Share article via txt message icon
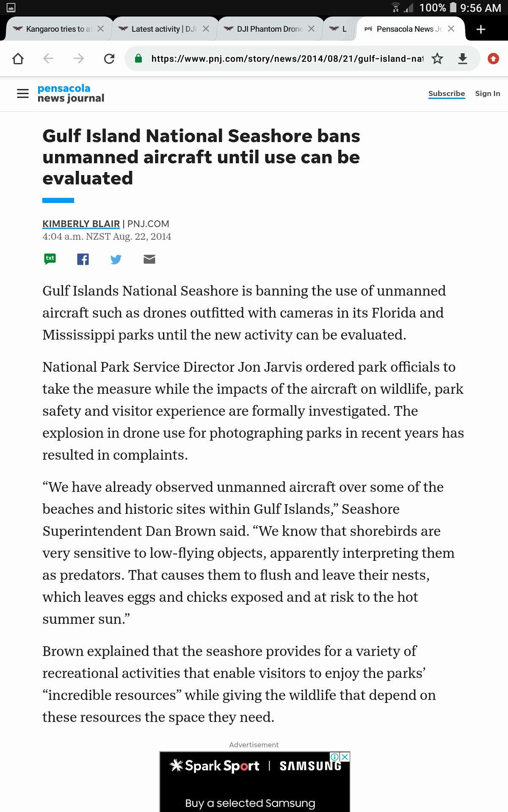This screenshot has width=508, height=812. click(50, 259)
